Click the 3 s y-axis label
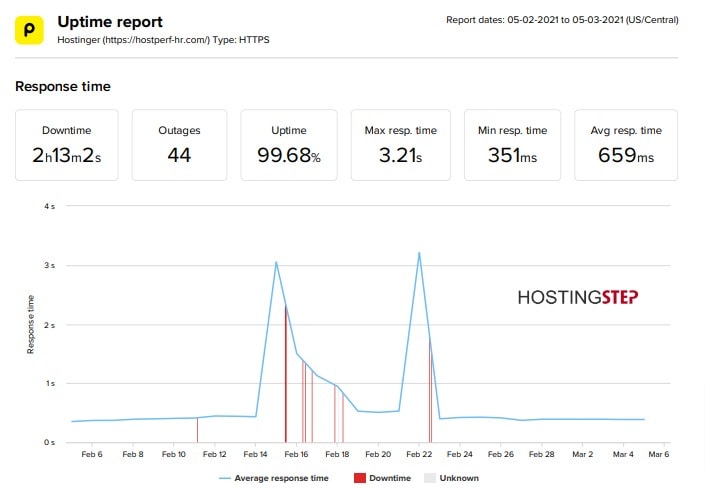Viewport: 705px width, 489px height. click(x=49, y=266)
